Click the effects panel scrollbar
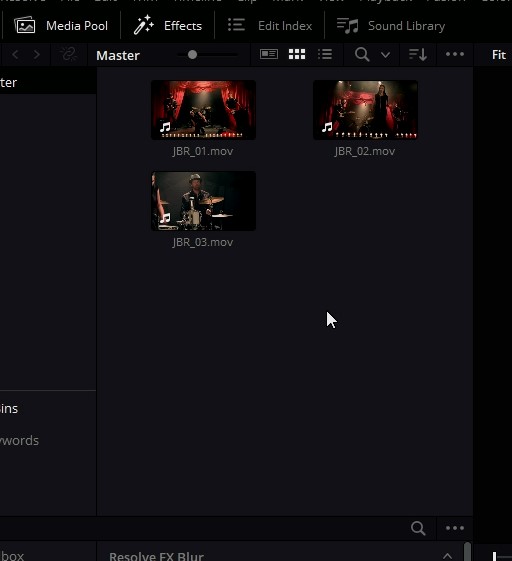The width and height of the screenshot is (512, 561). [467, 551]
